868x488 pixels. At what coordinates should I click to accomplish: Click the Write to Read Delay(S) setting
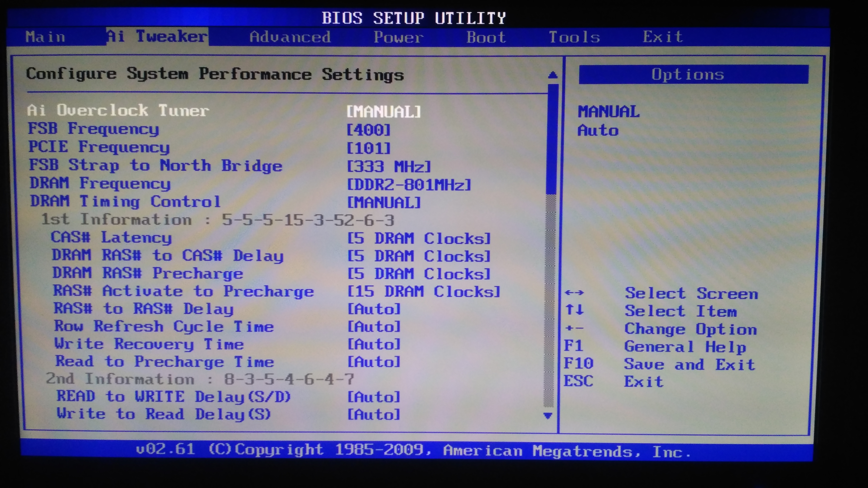pos(164,414)
